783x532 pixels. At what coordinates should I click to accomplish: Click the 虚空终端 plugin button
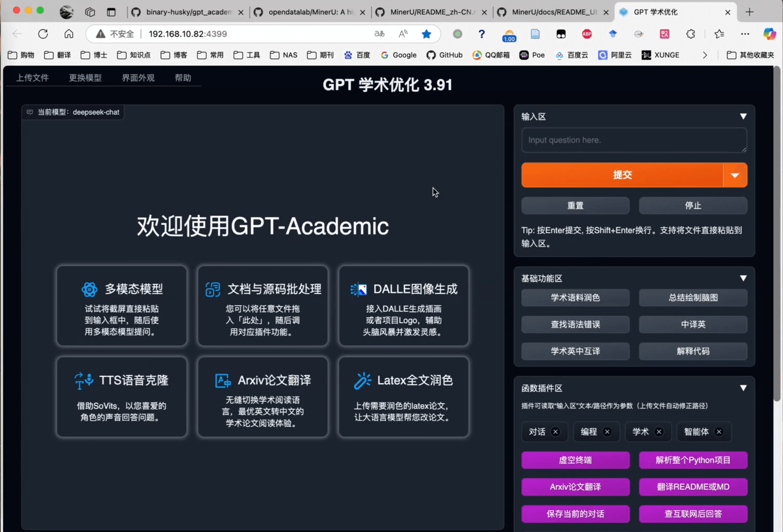coord(575,460)
